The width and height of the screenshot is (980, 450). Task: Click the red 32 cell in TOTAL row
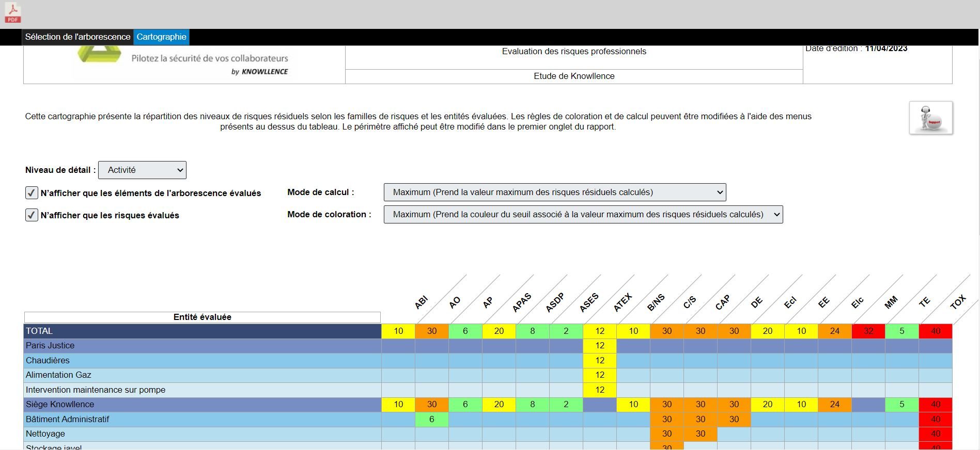[868, 331]
